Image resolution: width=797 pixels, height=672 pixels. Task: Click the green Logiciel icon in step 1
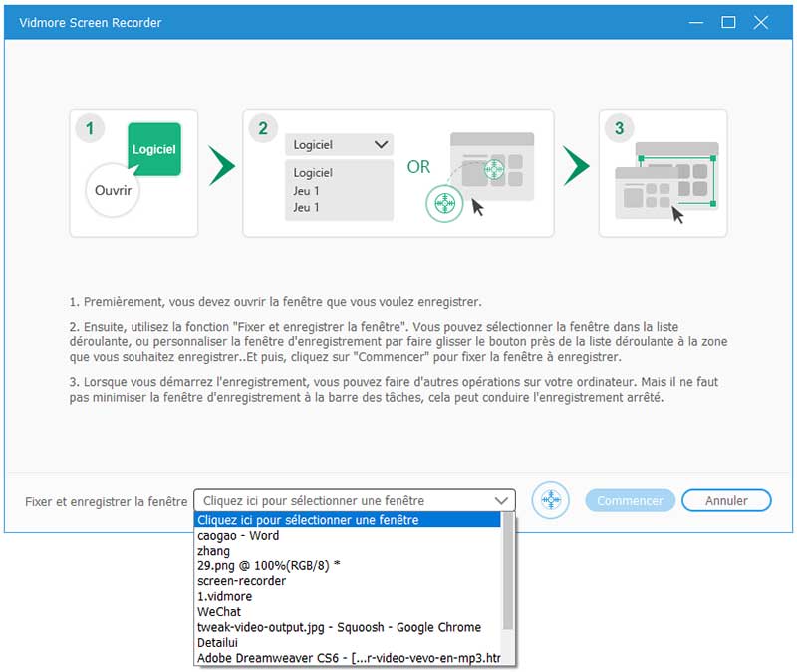point(153,149)
